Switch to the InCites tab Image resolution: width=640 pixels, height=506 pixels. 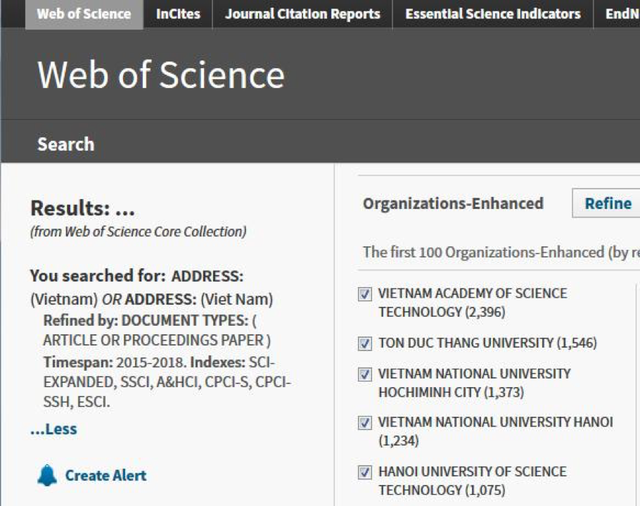pos(178,14)
